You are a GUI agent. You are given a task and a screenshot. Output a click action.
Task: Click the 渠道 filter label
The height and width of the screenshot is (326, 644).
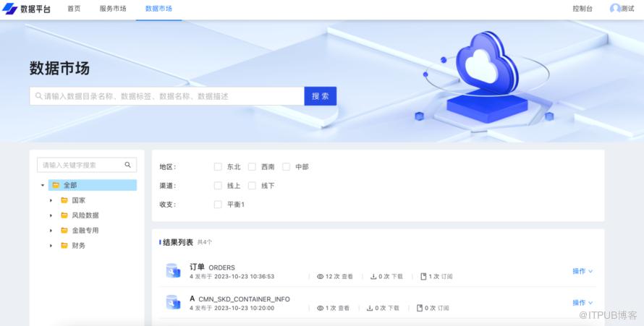pos(168,186)
